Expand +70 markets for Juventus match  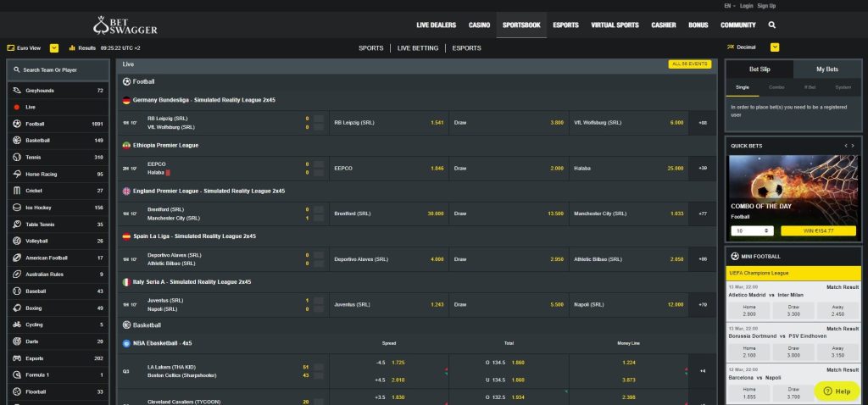click(703, 304)
